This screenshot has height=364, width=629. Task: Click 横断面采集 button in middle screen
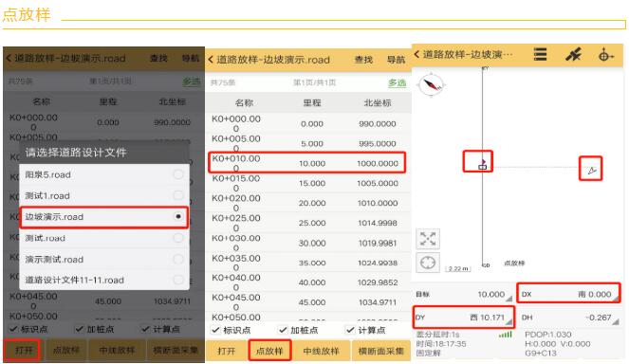click(x=381, y=351)
